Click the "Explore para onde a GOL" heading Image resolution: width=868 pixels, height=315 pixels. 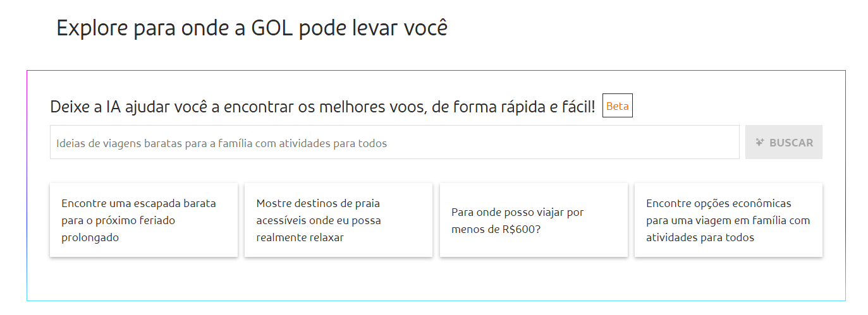pos(252,28)
